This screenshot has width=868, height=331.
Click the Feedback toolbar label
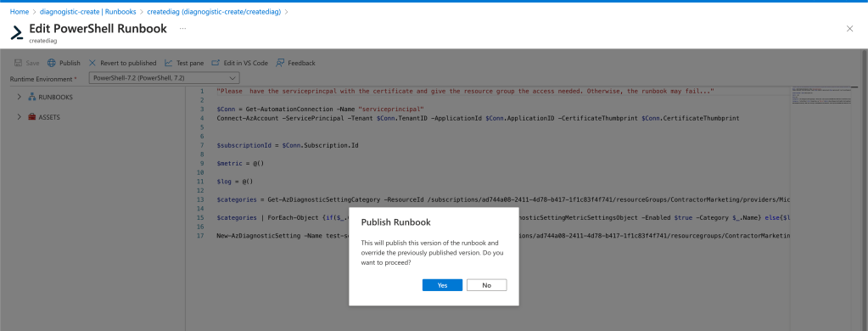[x=302, y=63]
